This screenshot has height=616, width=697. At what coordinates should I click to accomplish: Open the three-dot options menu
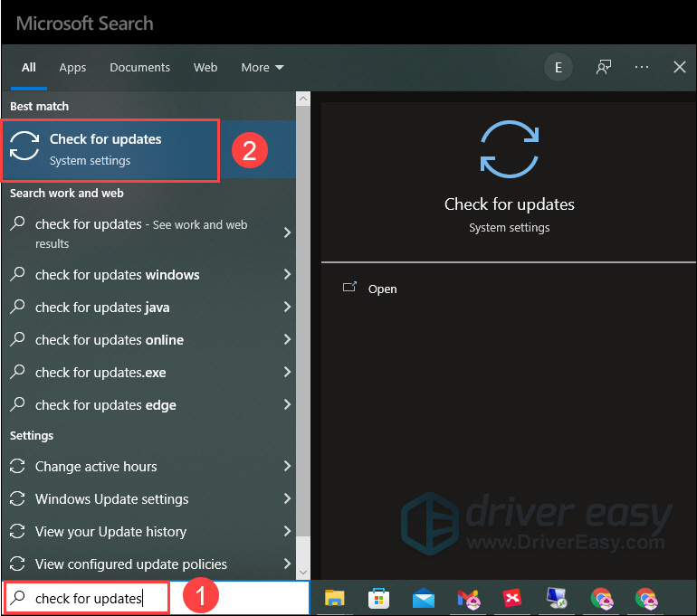642,68
